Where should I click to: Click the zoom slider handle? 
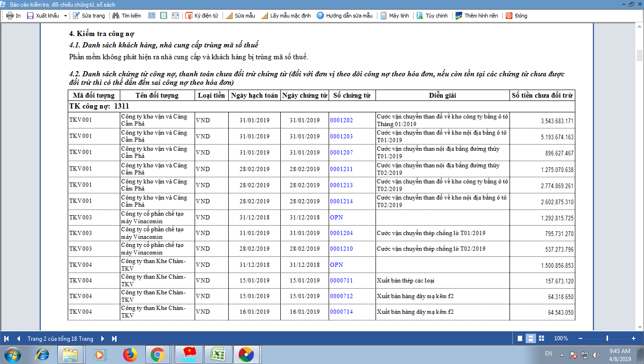coord(607,338)
